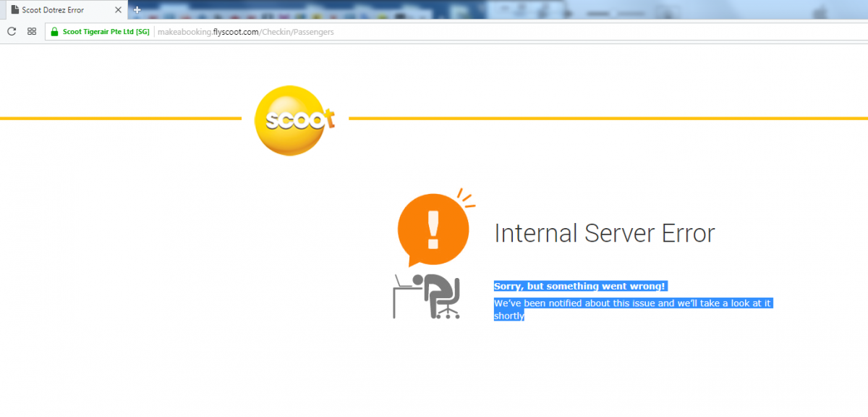Image resolution: width=868 pixels, height=417 pixels.
Task: Click the empty address bar area right of the URL
Action: pyautogui.click(x=579, y=32)
